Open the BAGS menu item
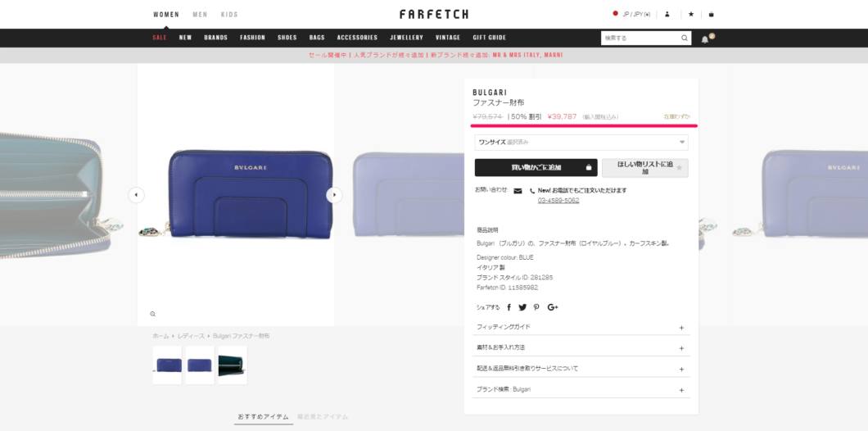The width and height of the screenshot is (868, 431). [317, 38]
